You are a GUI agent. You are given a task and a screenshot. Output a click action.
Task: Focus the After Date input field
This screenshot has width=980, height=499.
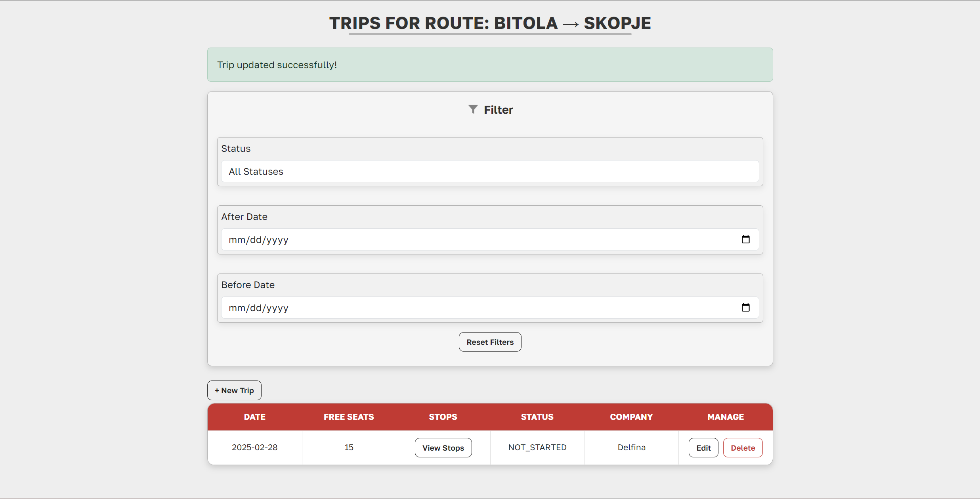tap(476, 239)
